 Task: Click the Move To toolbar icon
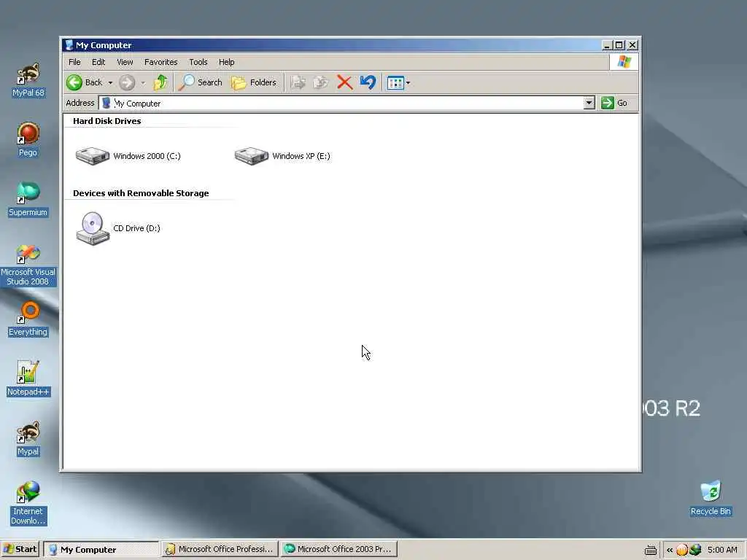coord(298,82)
